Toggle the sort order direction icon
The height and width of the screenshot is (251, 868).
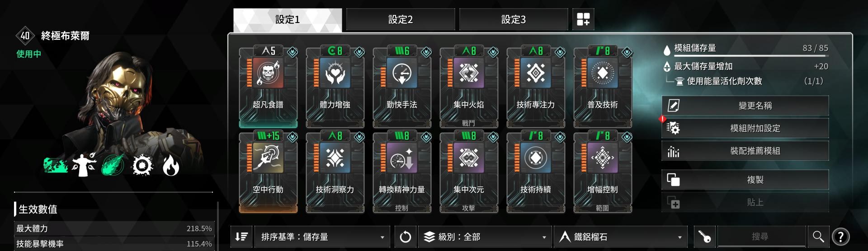coord(241,237)
